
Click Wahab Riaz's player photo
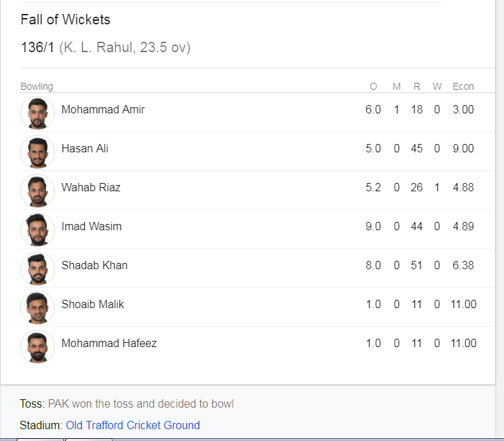pyautogui.click(x=38, y=191)
